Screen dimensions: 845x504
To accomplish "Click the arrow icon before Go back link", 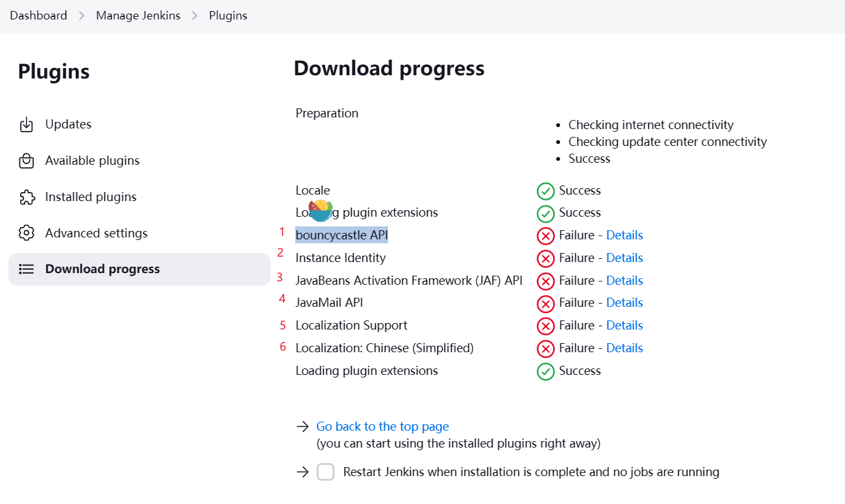I will pos(302,427).
